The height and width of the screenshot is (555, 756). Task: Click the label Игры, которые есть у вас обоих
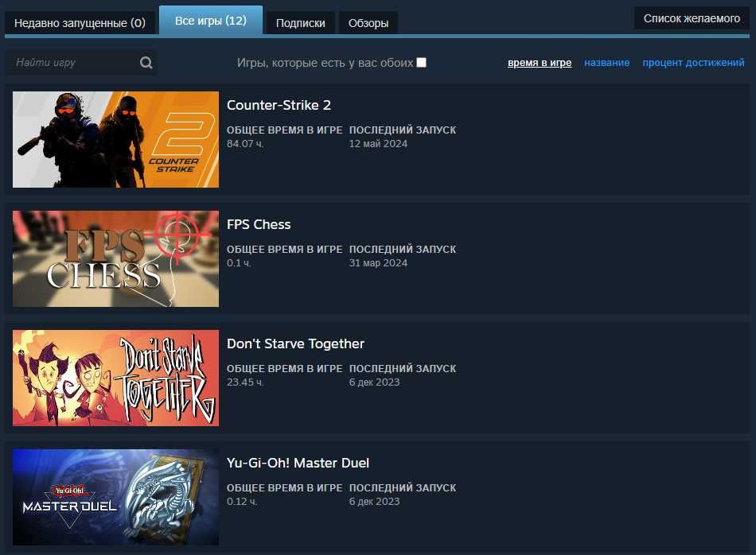click(325, 63)
